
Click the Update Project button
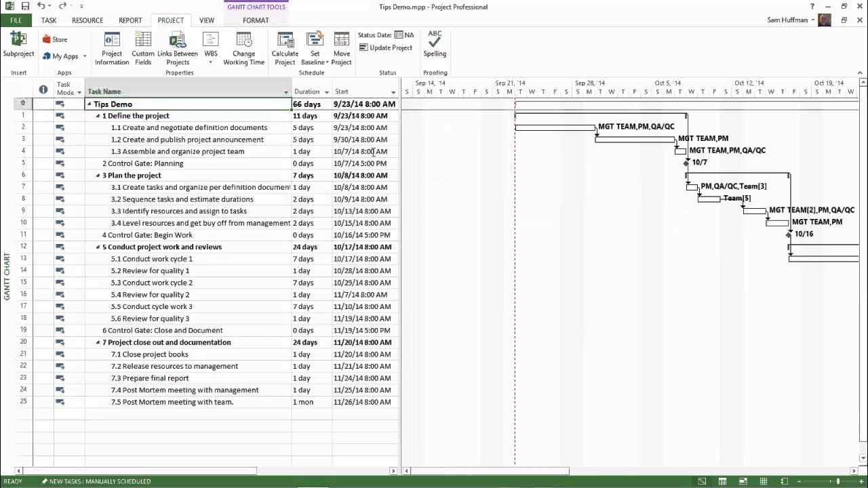(x=386, y=47)
